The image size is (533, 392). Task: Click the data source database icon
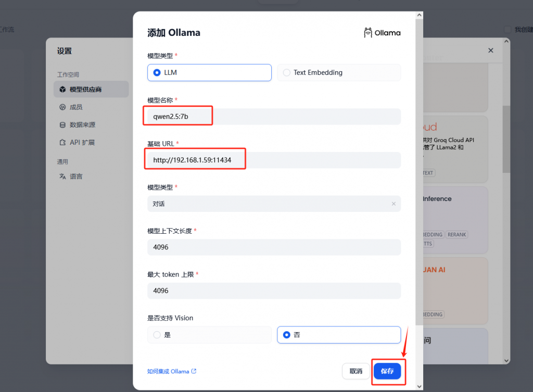point(62,125)
